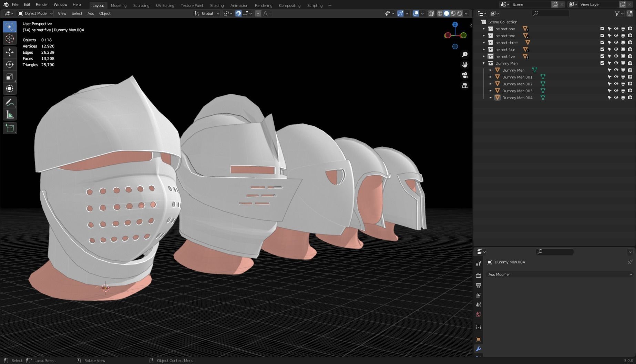Open the Collection properties tab
This screenshot has height=364, width=636.
479,327
